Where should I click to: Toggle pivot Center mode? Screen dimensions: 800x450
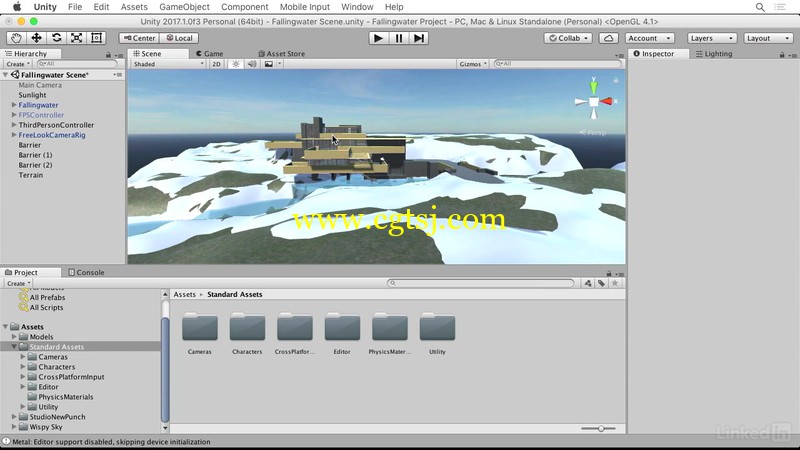[x=139, y=38]
